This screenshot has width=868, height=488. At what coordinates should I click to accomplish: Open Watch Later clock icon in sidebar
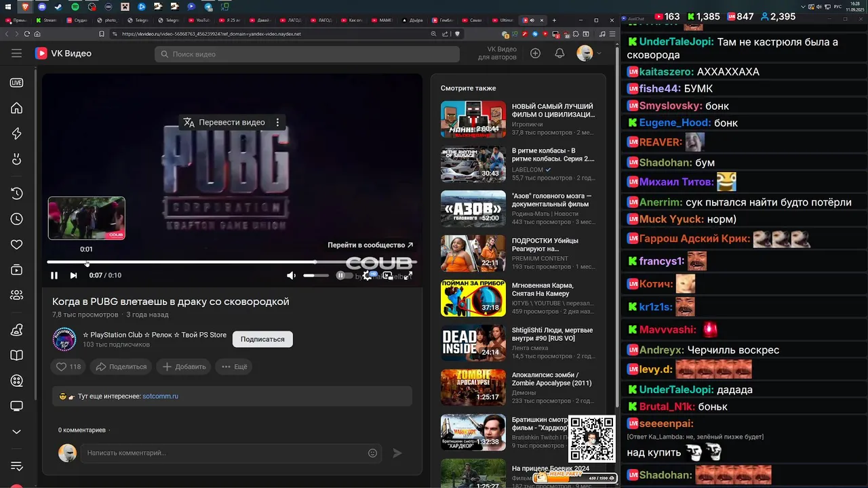pyautogui.click(x=17, y=219)
